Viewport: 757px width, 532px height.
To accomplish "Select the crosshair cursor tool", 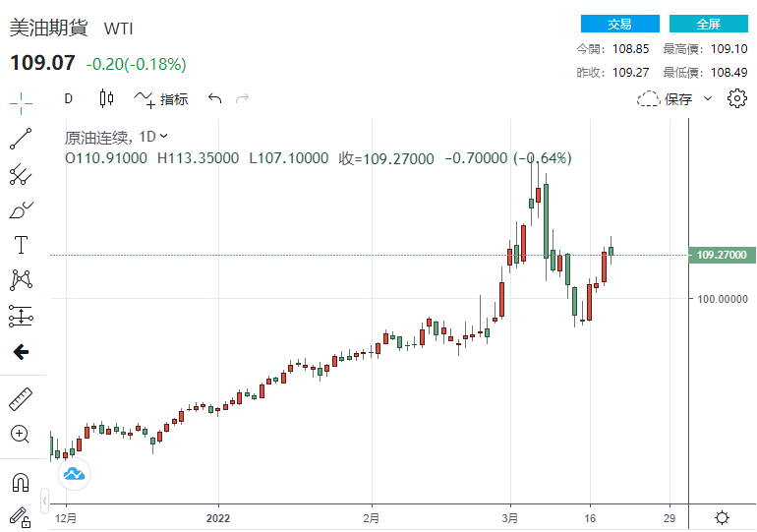I will pos(21,101).
